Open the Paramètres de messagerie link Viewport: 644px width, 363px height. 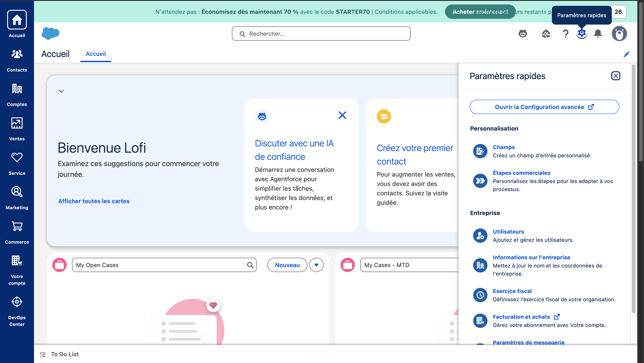(x=528, y=342)
